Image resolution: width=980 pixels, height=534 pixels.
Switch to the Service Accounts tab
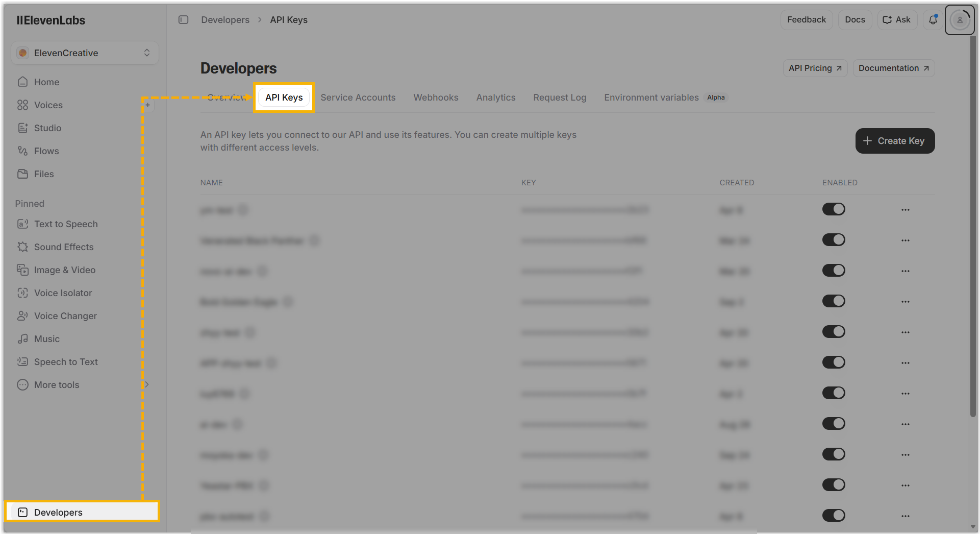(358, 98)
